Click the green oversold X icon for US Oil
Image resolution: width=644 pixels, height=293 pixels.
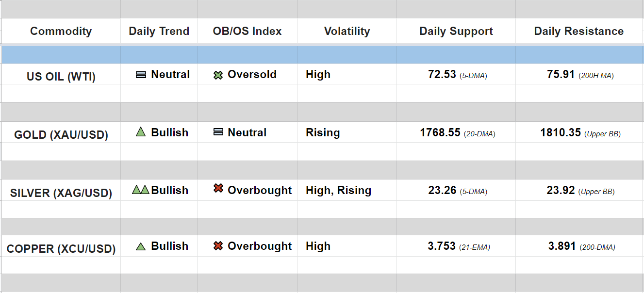point(218,75)
